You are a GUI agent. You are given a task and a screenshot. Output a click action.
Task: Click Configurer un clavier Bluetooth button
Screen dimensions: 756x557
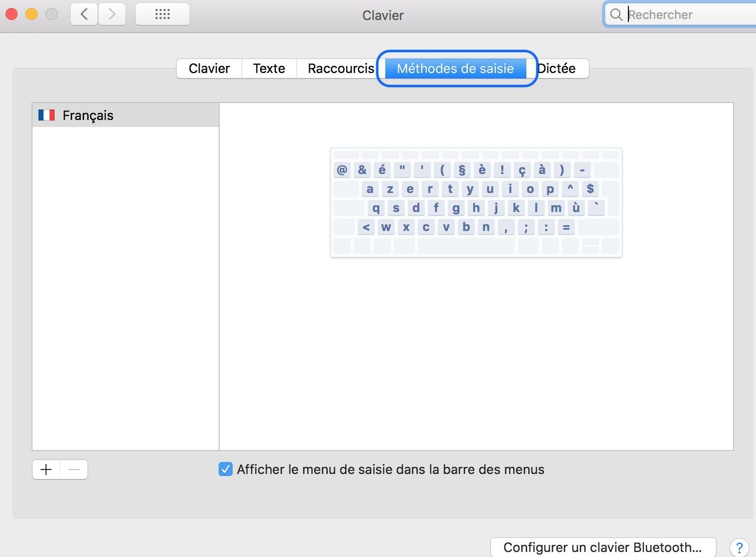click(602, 547)
